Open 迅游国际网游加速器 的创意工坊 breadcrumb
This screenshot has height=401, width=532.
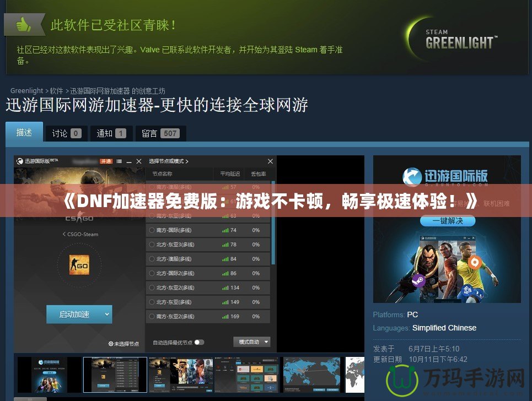coord(117,91)
